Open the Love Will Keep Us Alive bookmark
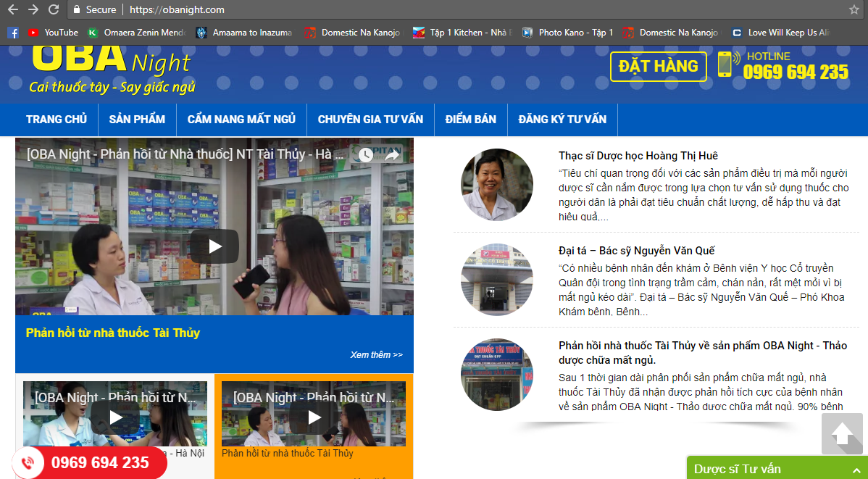 tap(780, 33)
